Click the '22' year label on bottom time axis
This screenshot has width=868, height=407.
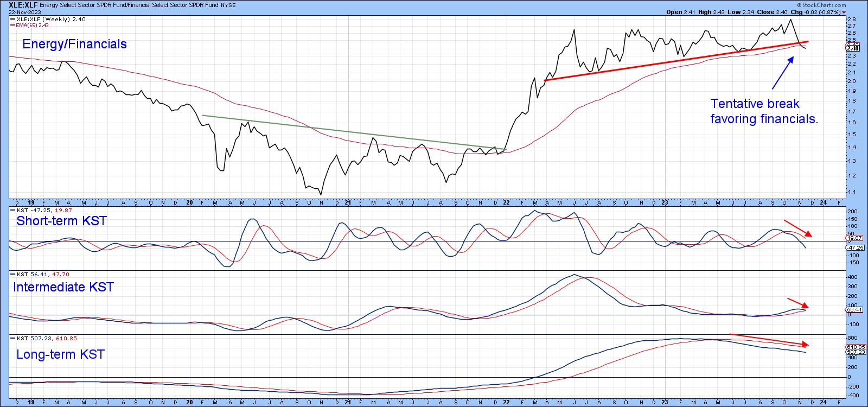(506, 403)
